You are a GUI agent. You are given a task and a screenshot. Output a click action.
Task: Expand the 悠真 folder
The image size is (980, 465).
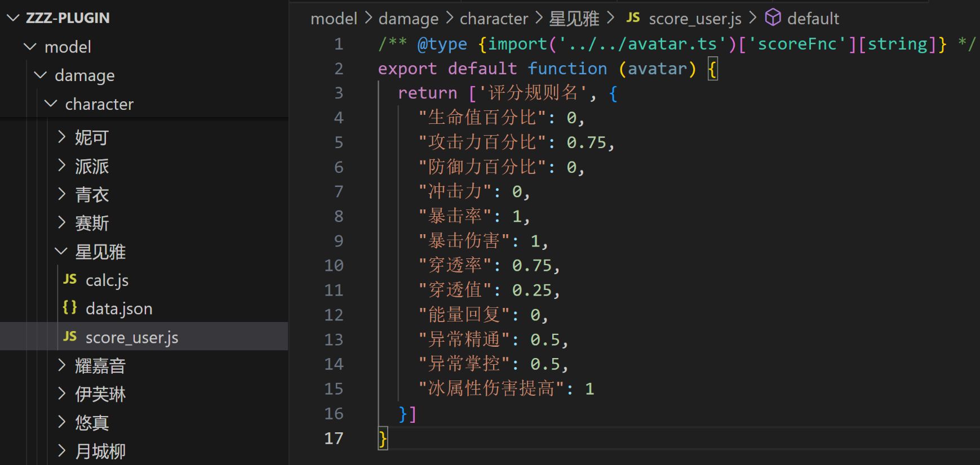[x=62, y=422]
